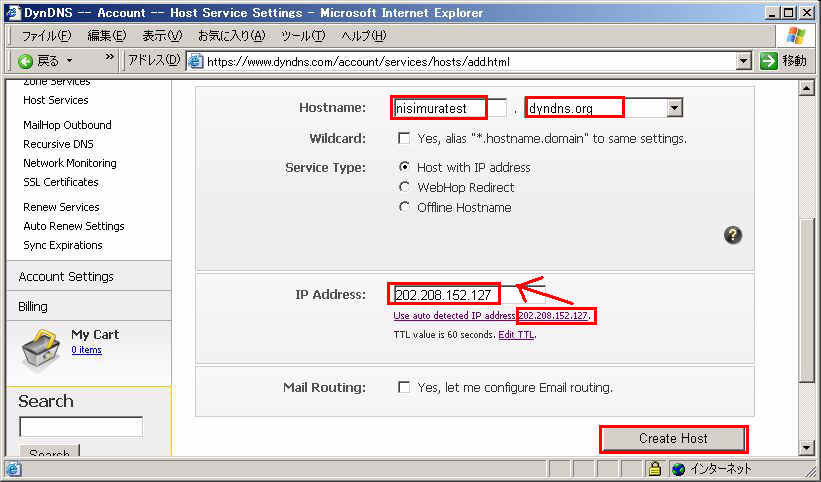
Task: Open the dyndns.org domain dropdown
Action: pyautogui.click(x=674, y=108)
